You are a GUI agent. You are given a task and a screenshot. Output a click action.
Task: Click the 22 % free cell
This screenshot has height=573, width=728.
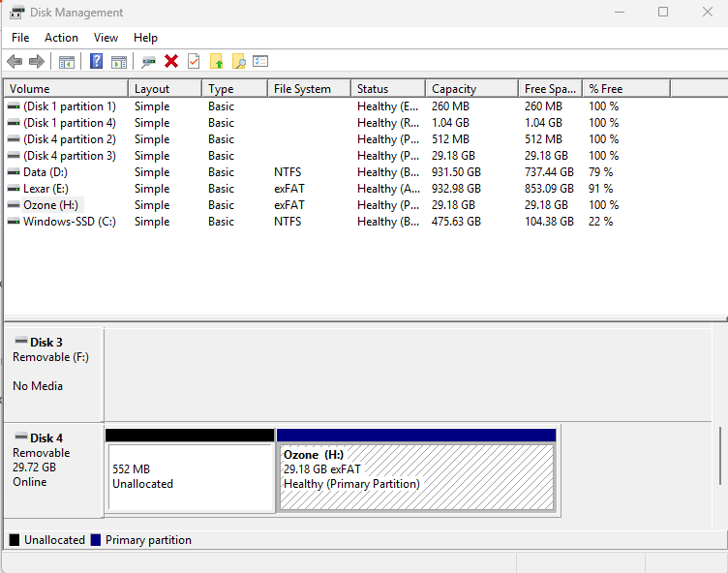(601, 222)
